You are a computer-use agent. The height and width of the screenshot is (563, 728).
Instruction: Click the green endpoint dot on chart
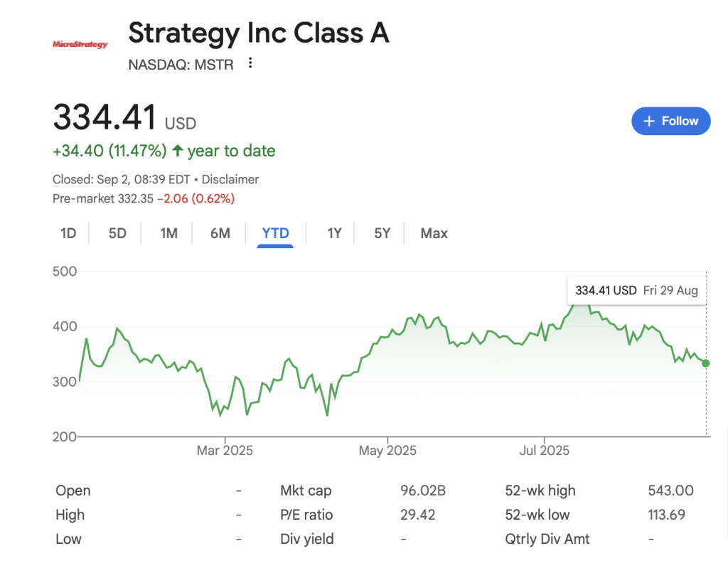point(705,363)
